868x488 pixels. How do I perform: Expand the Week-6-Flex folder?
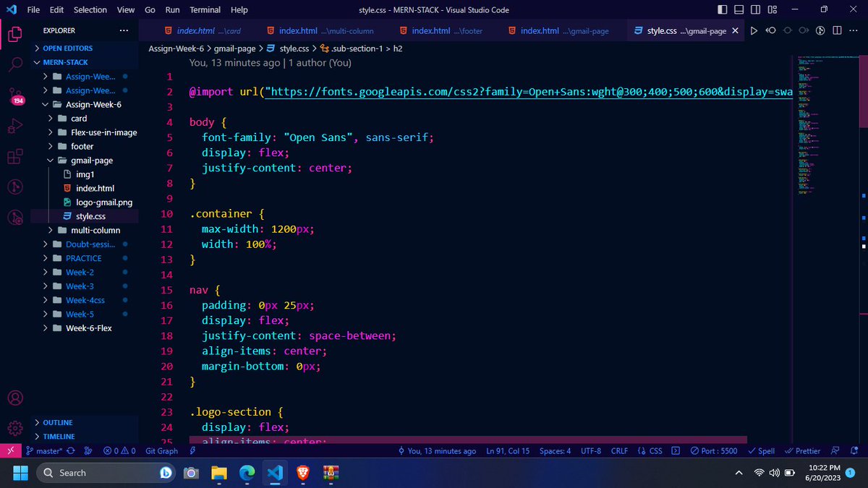point(88,328)
